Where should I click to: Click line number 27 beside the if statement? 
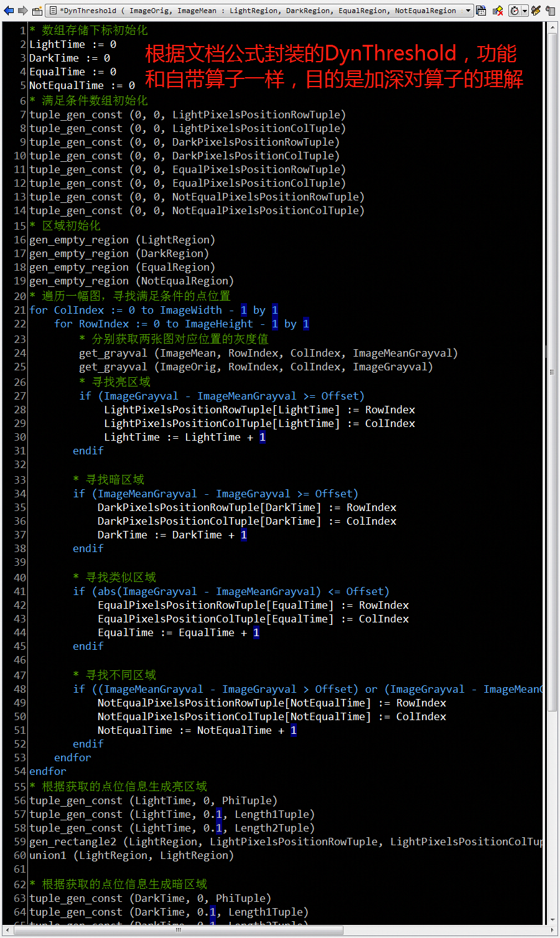pos(19,396)
